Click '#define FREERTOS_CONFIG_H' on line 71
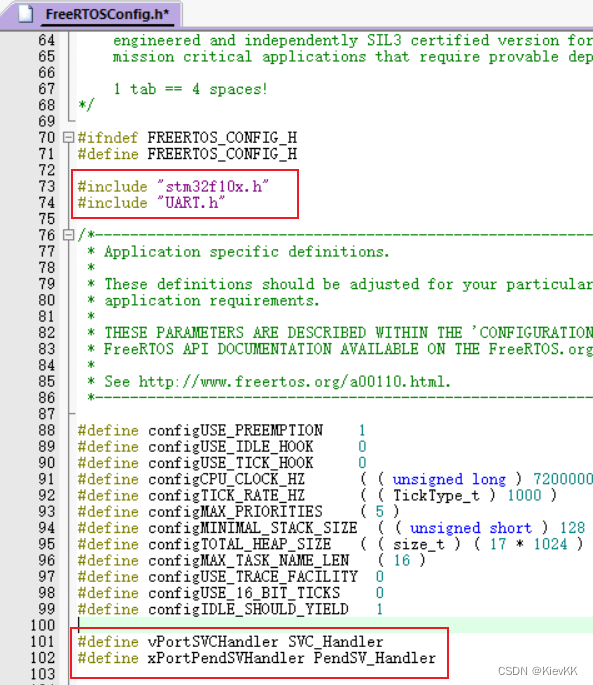The width and height of the screenshot is (593, 685). click(x=187, y=154)
